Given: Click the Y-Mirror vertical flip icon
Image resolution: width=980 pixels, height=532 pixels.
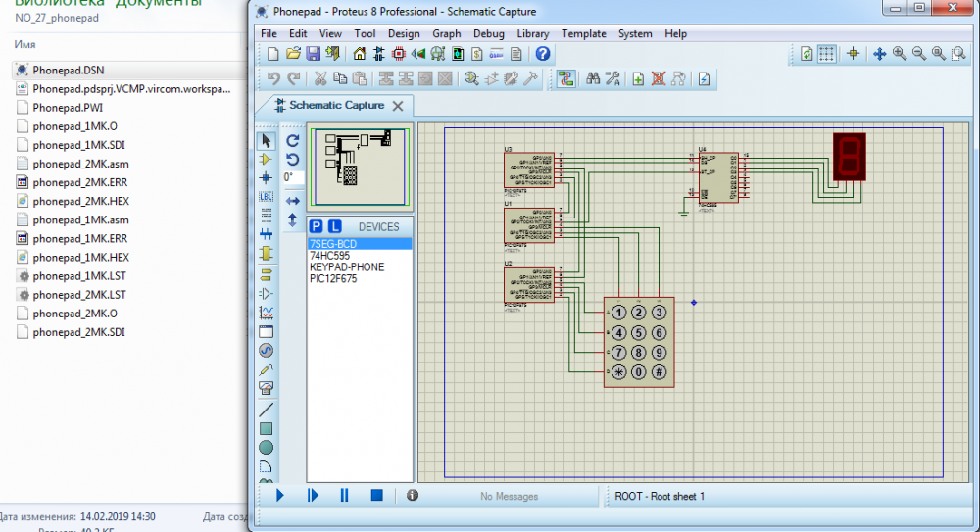Looking at the screenshot, I should coord(292,220).
